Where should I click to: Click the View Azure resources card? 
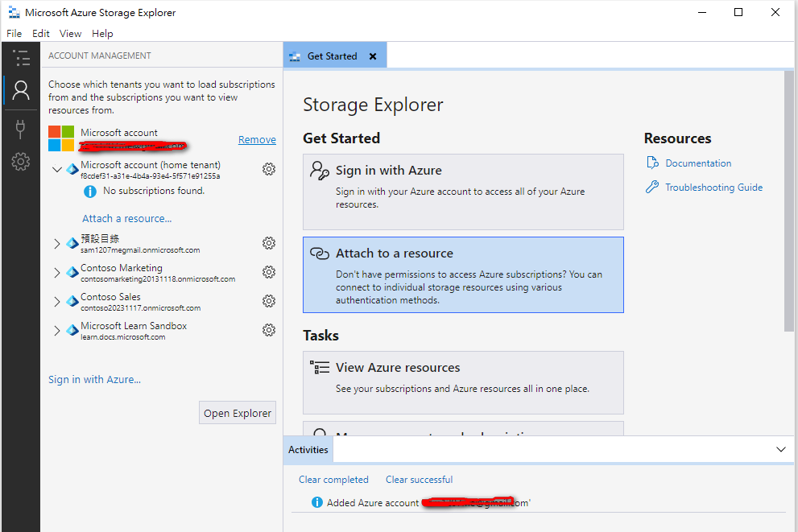(x=463, y=382)
